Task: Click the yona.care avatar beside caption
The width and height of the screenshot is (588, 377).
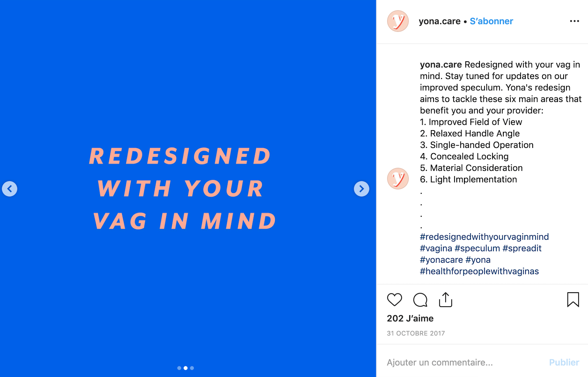Action: tap(398, 179)
